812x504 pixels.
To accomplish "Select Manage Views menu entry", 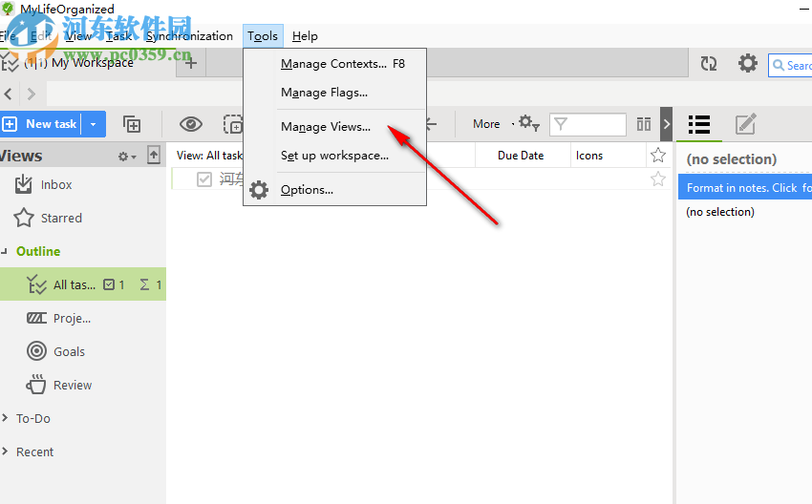I will pos(334,127).
